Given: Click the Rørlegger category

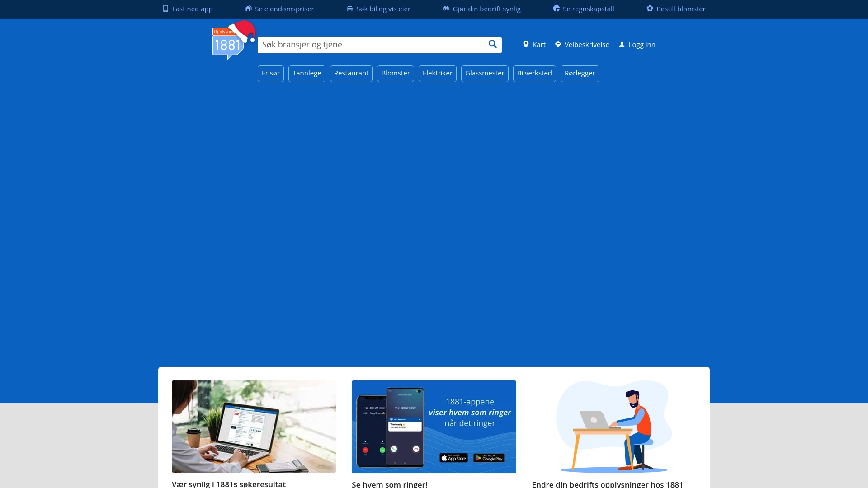Looking at the screenshot, I should click(580, 73).
